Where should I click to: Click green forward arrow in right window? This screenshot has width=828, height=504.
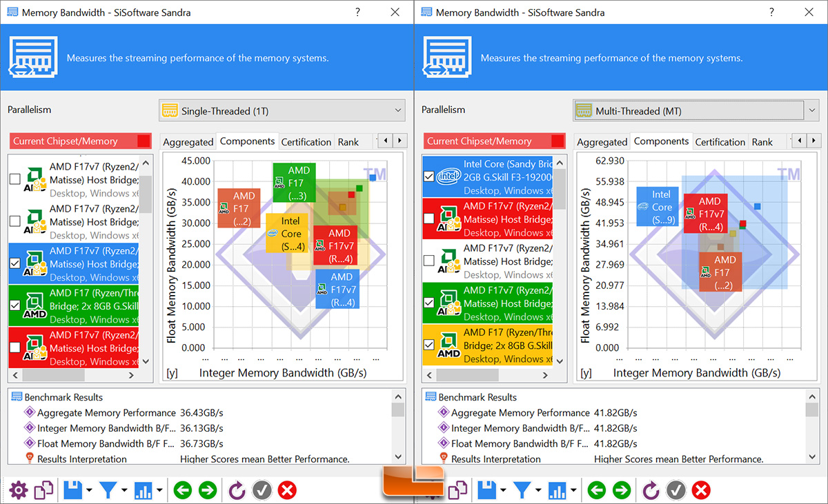click(x=622, y=490)
